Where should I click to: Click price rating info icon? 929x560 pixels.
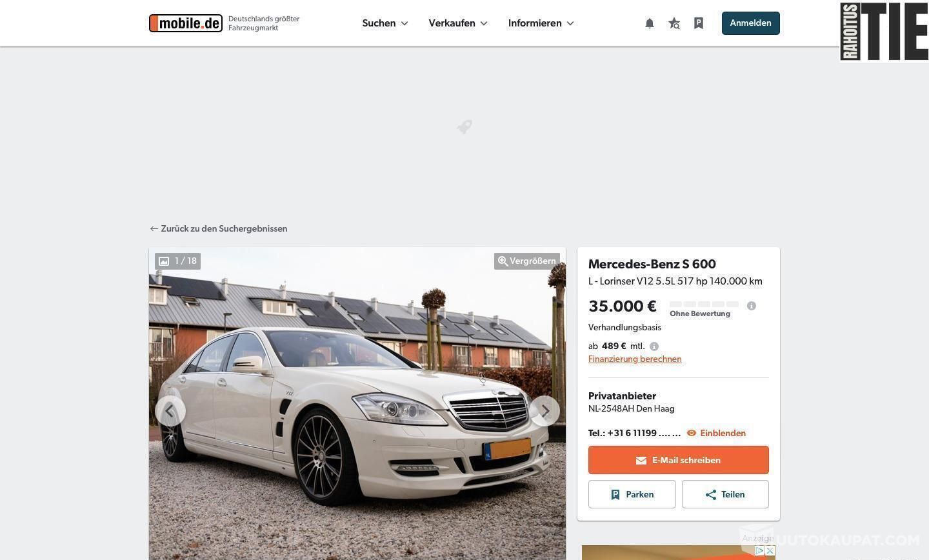click(752, 306)
